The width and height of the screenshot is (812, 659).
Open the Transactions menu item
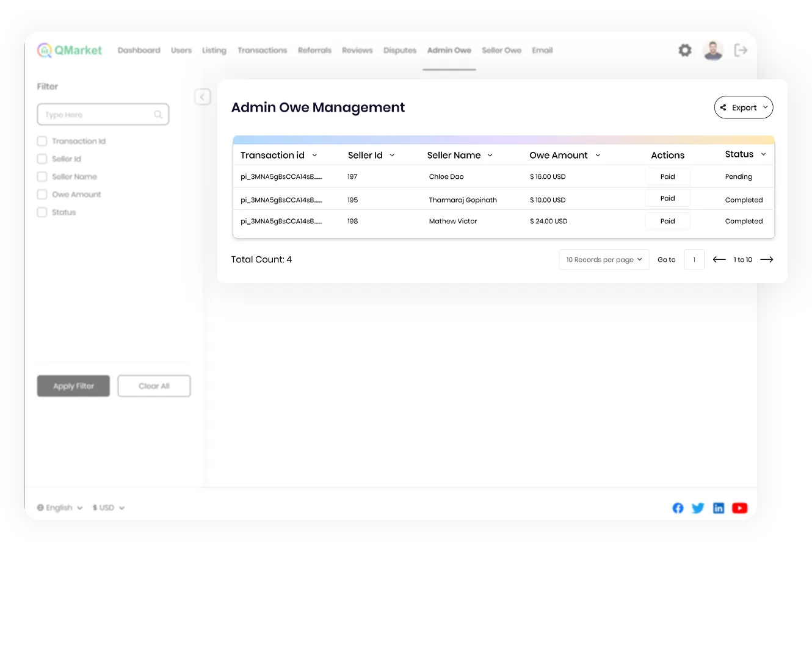point(262,51)
